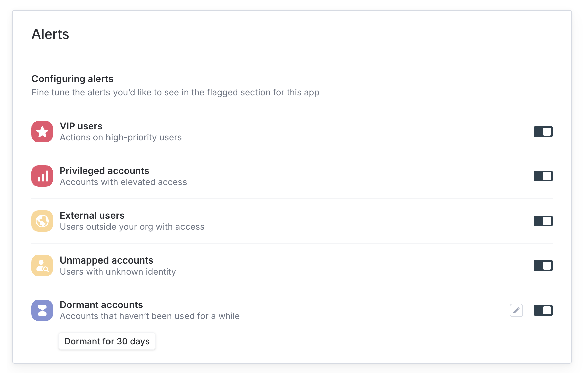The height and width of the screenshot is (373, 588).
Task: Select the VIP users title
Action: (x=81, y=126)
